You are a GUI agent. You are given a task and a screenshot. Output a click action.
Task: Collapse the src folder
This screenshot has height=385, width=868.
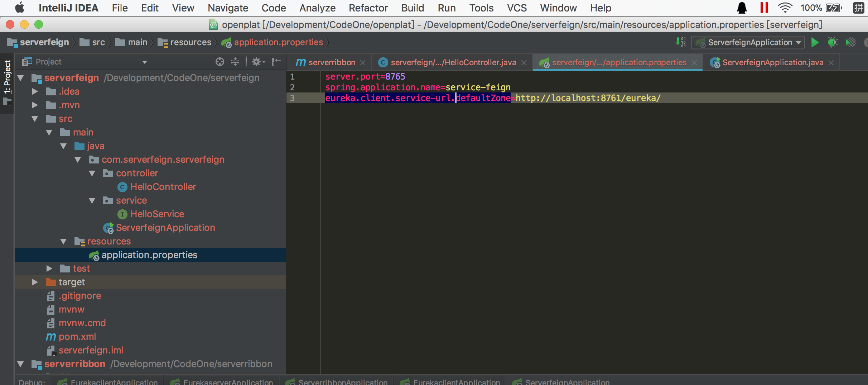[x=35, y=119]
